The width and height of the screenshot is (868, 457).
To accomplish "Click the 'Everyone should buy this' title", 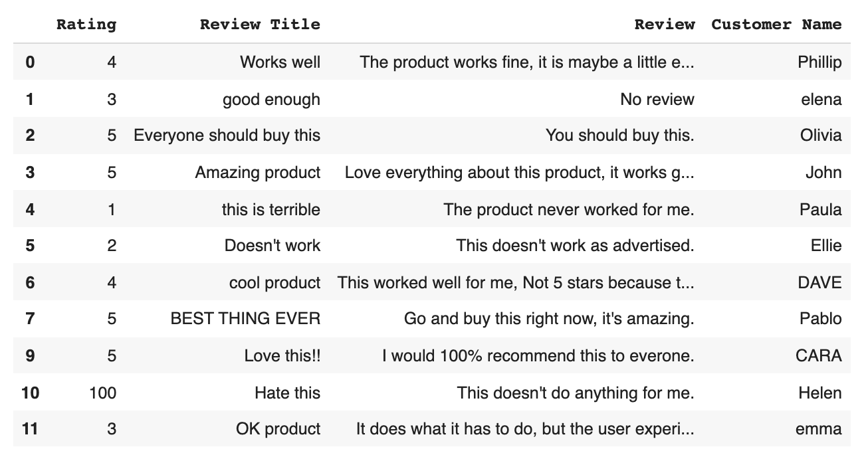I will tap(227, 136).
